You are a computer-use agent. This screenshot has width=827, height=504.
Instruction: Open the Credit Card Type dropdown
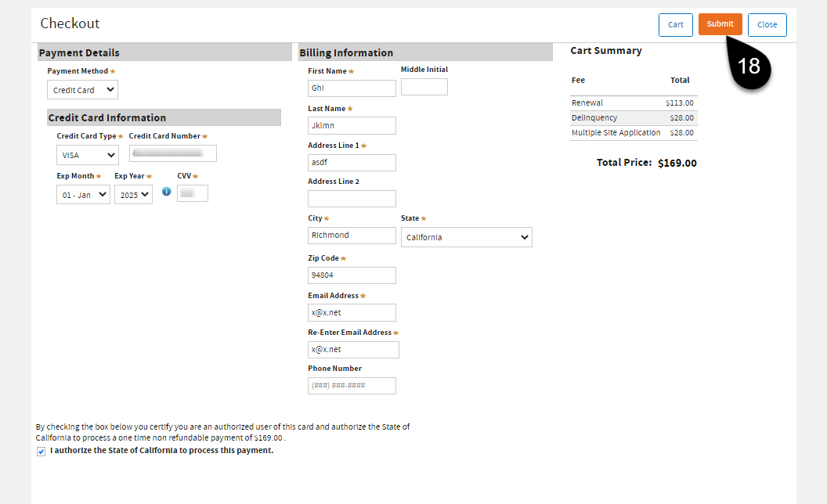[87, 154]
